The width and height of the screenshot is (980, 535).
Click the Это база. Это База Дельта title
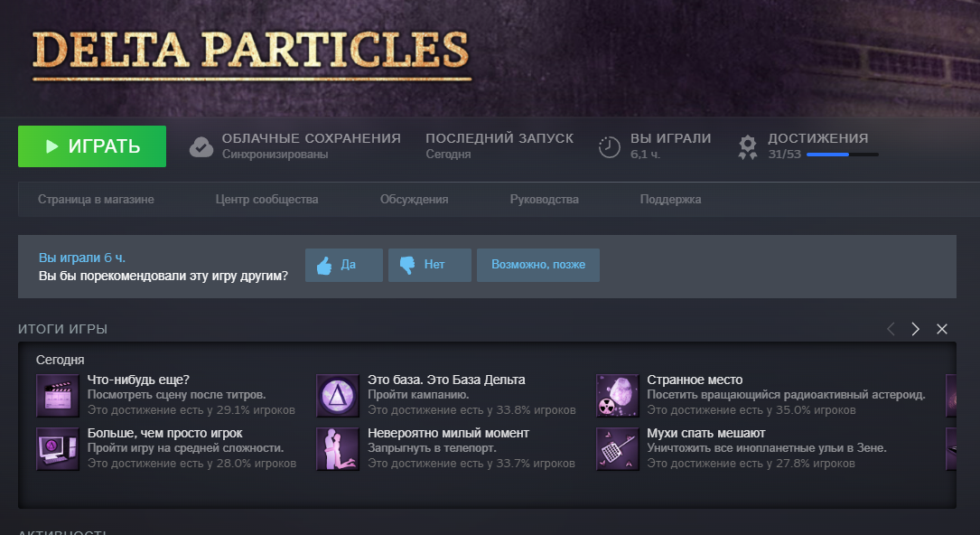click(x=446, y=380)
